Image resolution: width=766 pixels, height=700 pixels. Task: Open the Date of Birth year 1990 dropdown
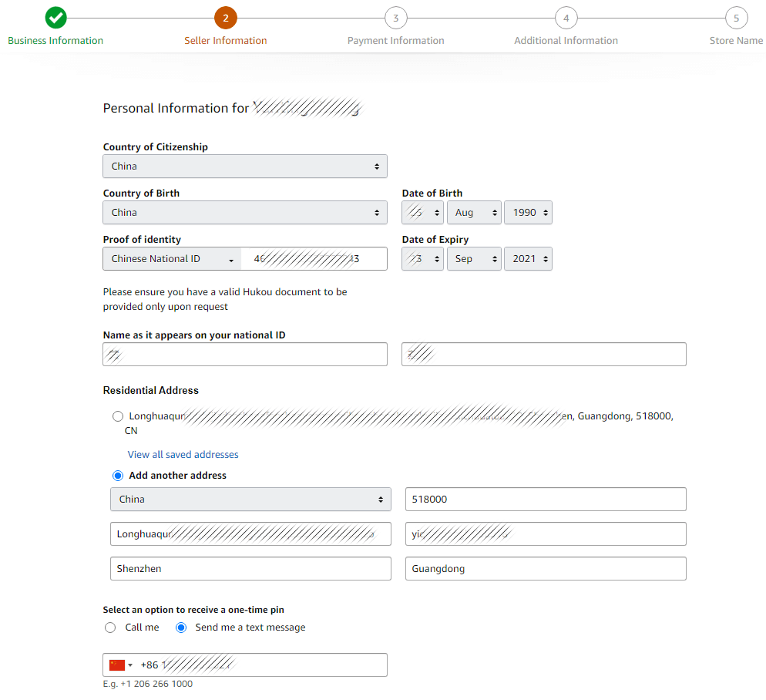pos(528,213)
